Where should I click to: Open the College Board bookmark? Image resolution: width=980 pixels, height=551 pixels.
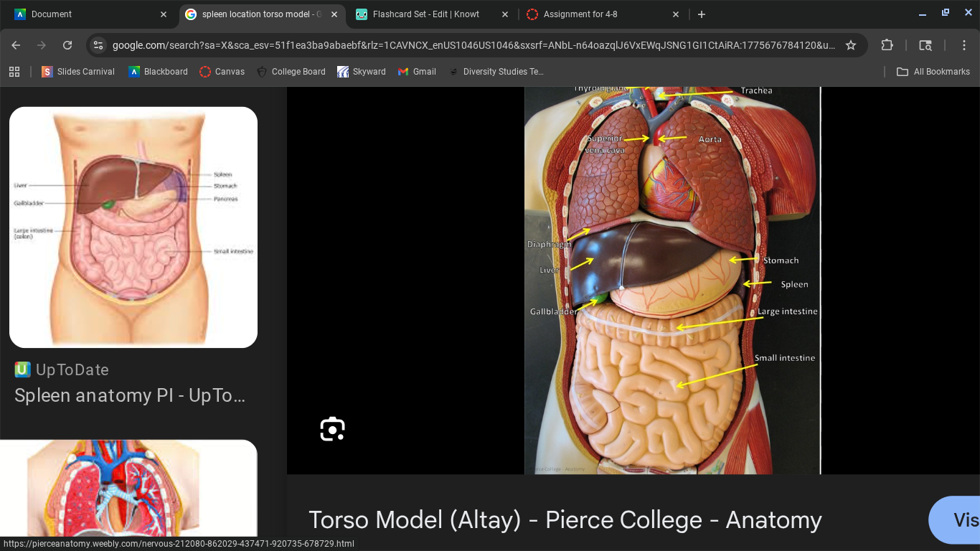pos(291,72)
